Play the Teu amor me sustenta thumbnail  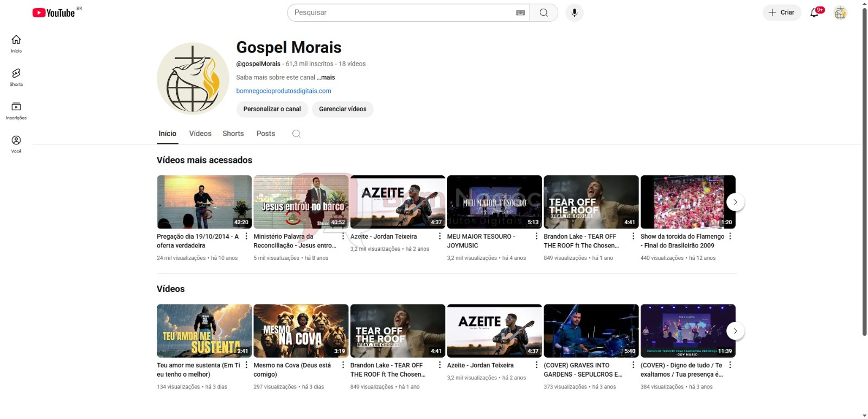[x=204, y=331]
